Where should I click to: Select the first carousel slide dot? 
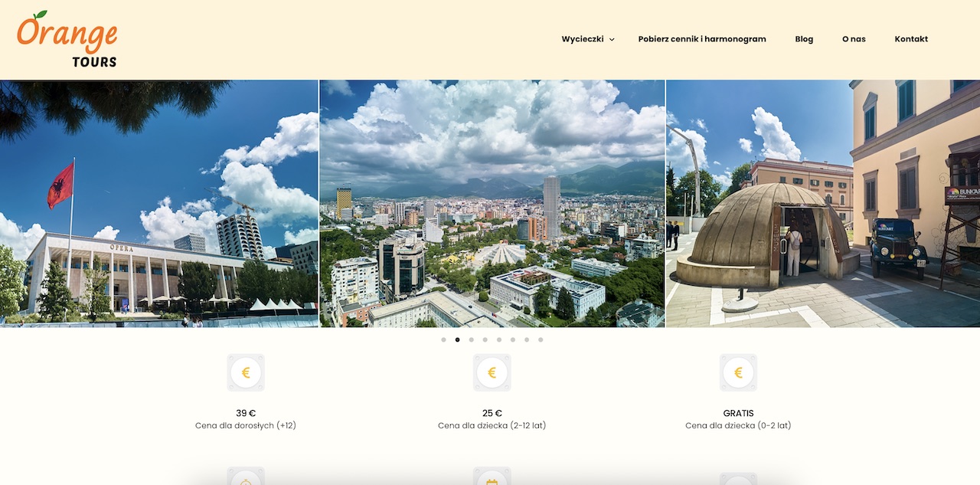coord(443,339)
